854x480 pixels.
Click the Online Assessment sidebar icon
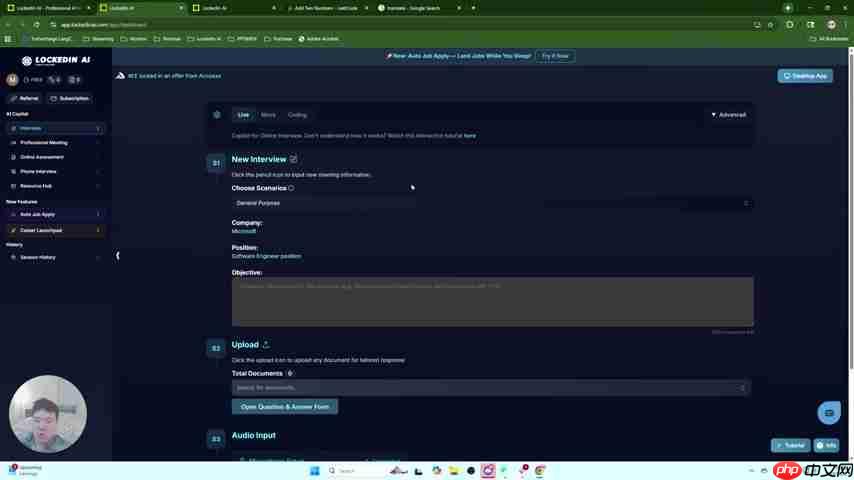click(x=13, y=157)
